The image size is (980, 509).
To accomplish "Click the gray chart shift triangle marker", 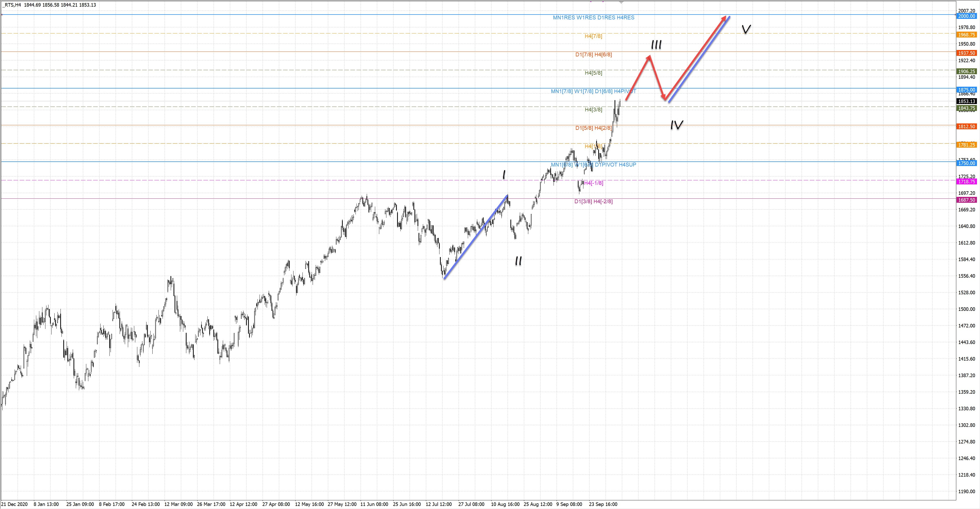I will [621, 2].
